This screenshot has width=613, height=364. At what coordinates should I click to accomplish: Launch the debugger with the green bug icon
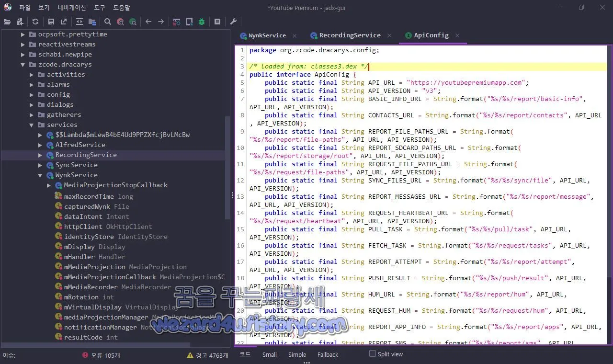(202, 22)
